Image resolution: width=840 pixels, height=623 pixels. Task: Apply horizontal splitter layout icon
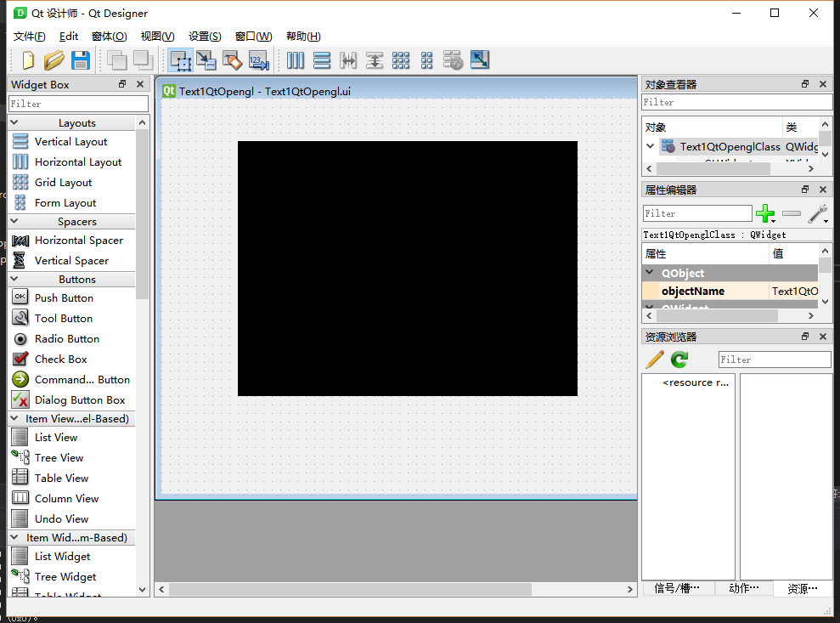coord(347,60)
